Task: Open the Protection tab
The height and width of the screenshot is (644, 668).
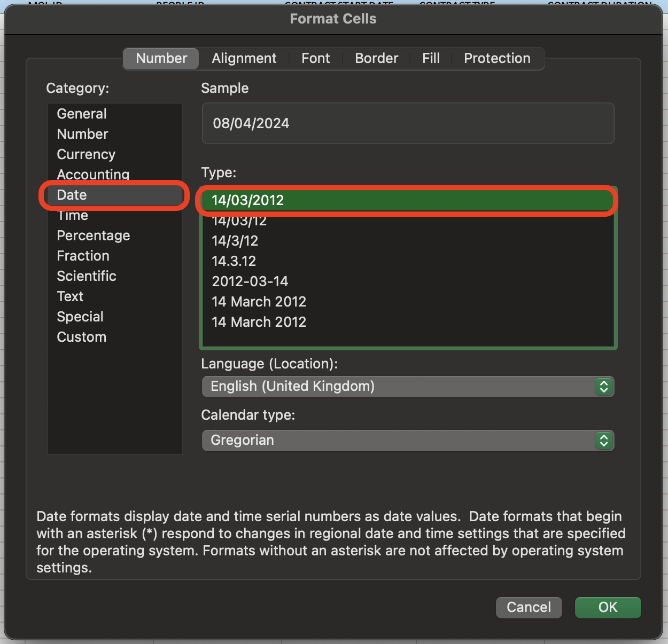Action: click(x=496, y=58)
